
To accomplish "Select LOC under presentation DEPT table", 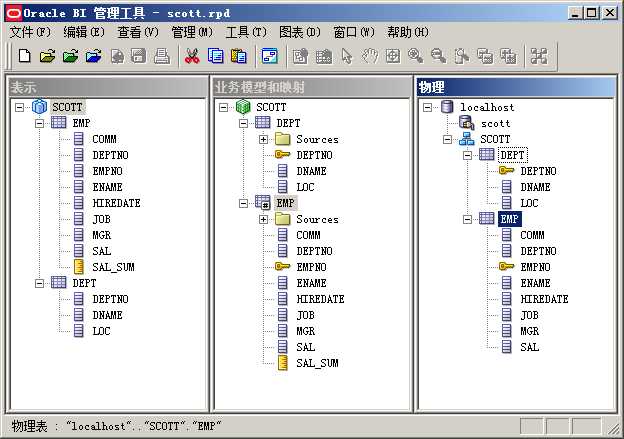I will [x=101, y=331].
